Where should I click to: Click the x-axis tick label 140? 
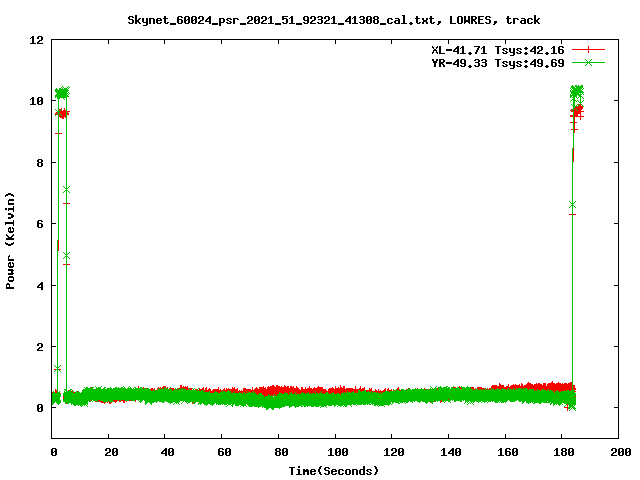451,452
